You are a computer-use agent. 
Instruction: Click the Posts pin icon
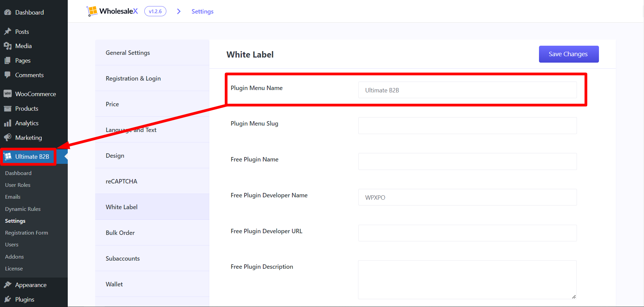click(x=7, y=31)
